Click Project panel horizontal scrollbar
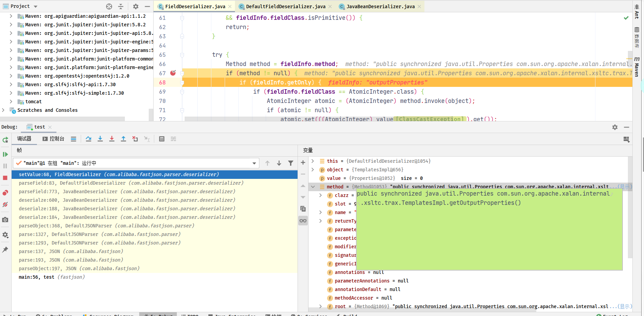 pyautogui.click(x=62, y=119)
